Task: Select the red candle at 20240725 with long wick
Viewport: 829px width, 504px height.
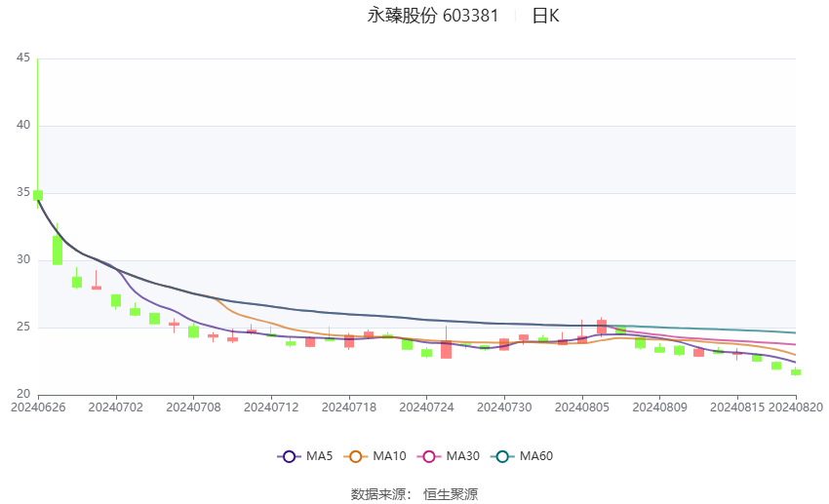Action: pyautogui.click(x=447, y=349)
